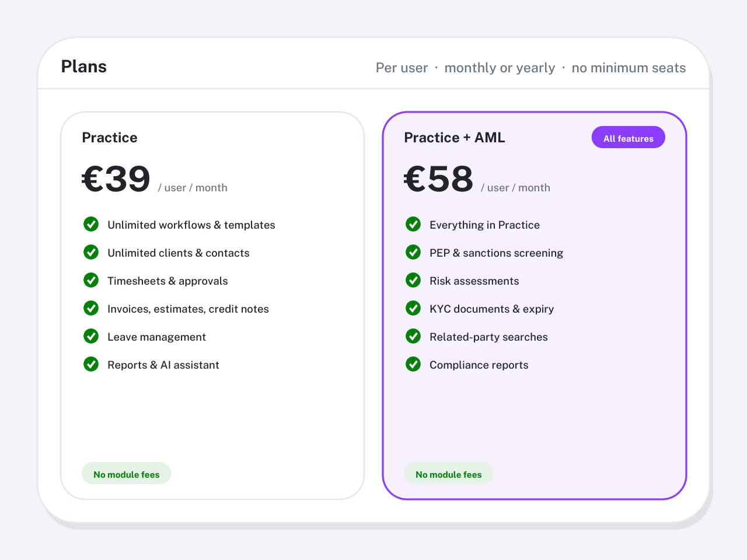Click the Everything in Practice text

pos(484,225)
